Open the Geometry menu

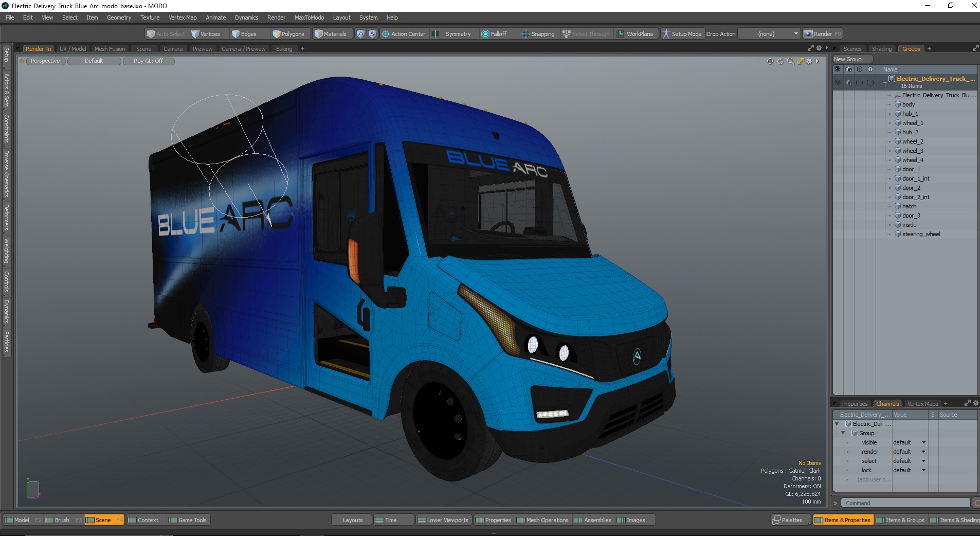[119, 17]
